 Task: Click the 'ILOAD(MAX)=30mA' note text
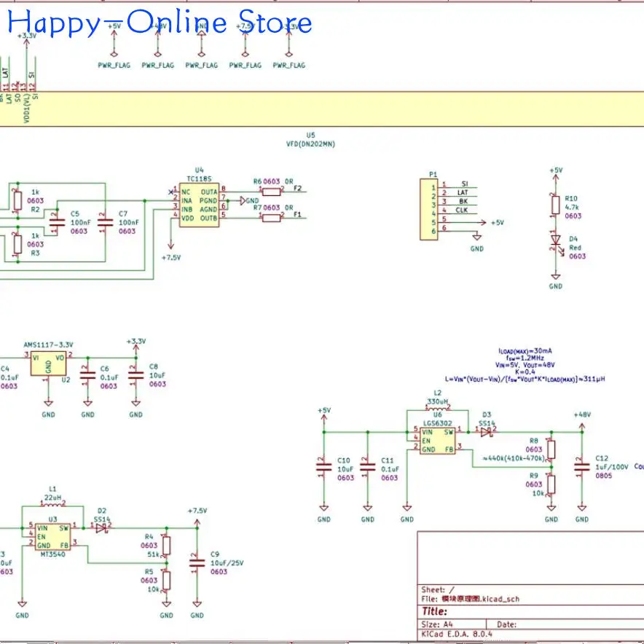525,350
